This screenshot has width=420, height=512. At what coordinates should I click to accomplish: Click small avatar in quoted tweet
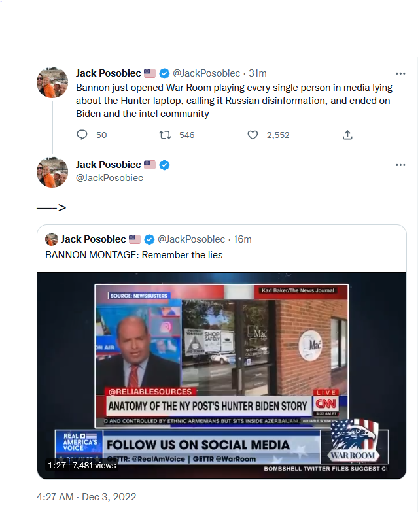tap(52, 239)
